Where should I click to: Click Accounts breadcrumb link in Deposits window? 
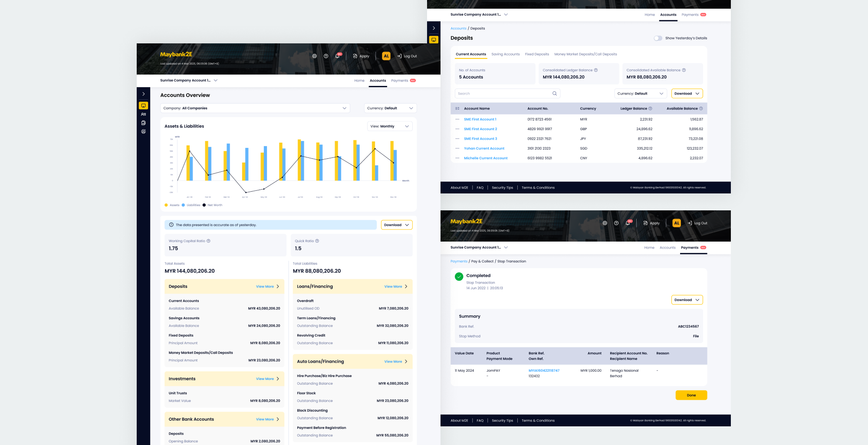pos(458,28)
